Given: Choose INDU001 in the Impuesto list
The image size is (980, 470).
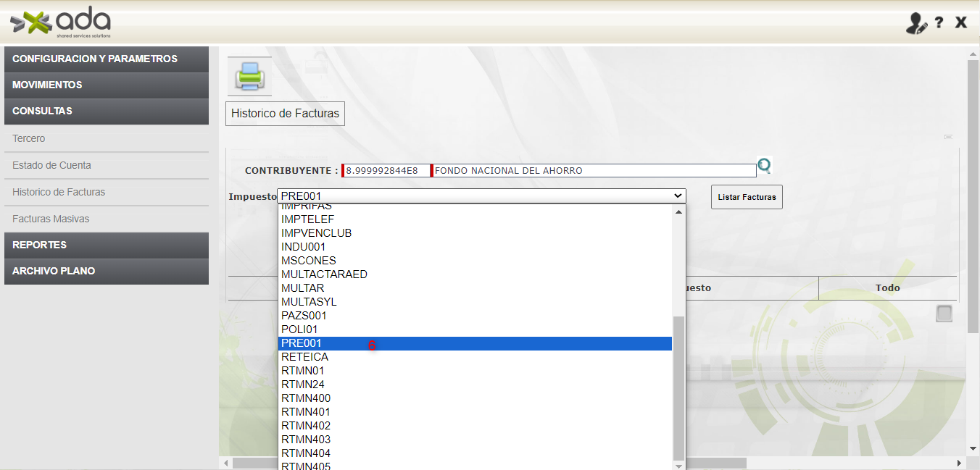Looking at the screenshot, I should (303, 247).
